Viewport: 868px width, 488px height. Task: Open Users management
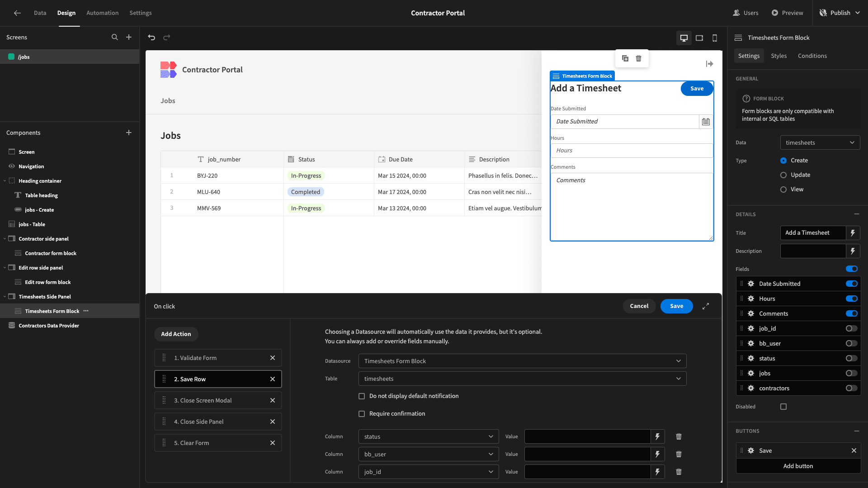[745, 13]
